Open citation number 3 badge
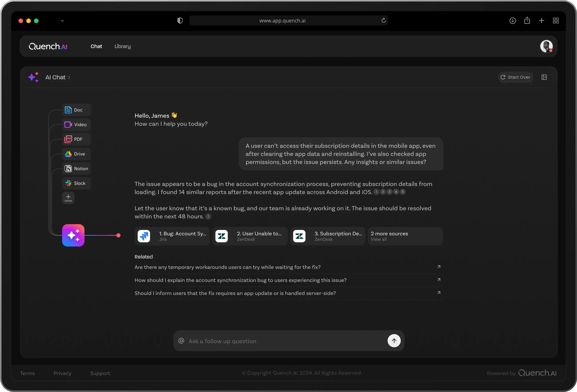 tap(389, 192)
